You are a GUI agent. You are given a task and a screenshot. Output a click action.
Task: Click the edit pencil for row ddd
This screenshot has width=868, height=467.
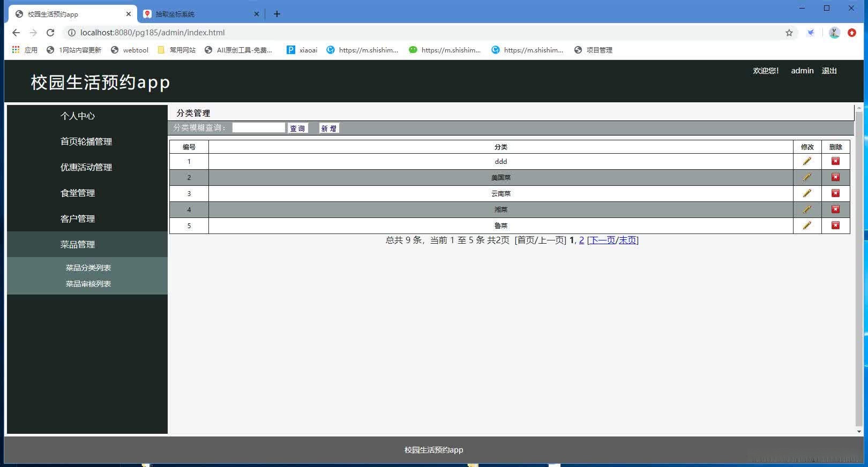point(807,161)
